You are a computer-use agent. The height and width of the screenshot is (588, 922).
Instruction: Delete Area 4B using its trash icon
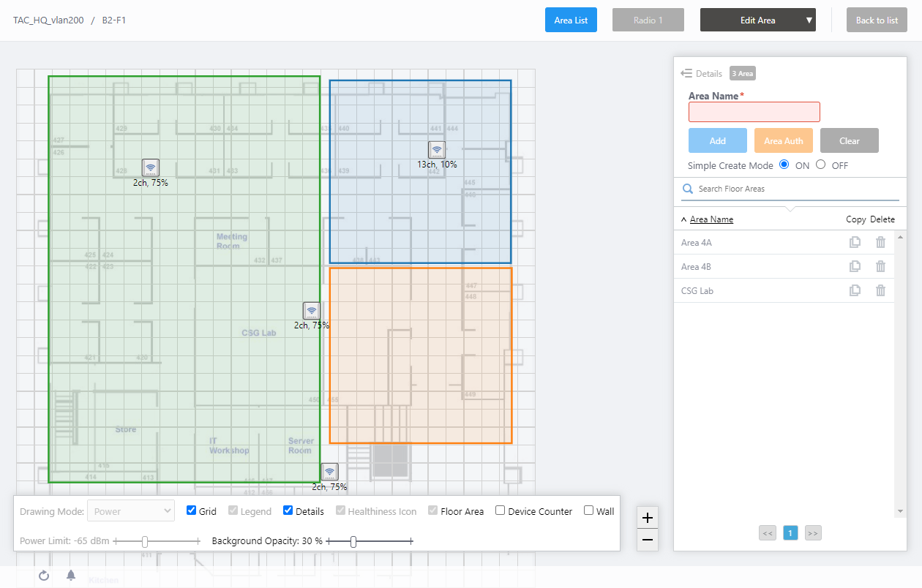[x=881, y=267]
